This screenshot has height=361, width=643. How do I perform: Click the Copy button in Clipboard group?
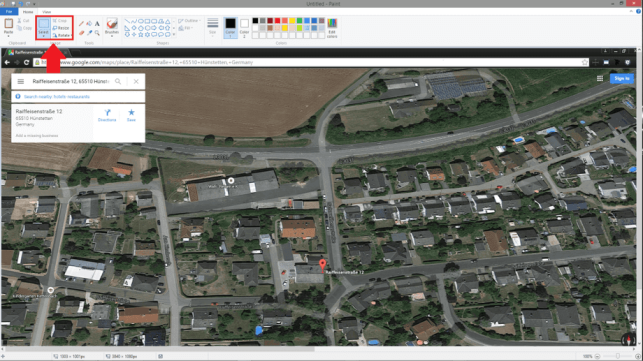(x=24, y=28)
